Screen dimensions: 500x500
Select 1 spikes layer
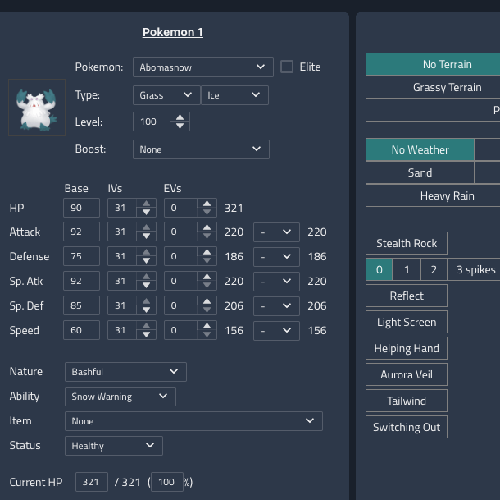click(x=407, y=269)
